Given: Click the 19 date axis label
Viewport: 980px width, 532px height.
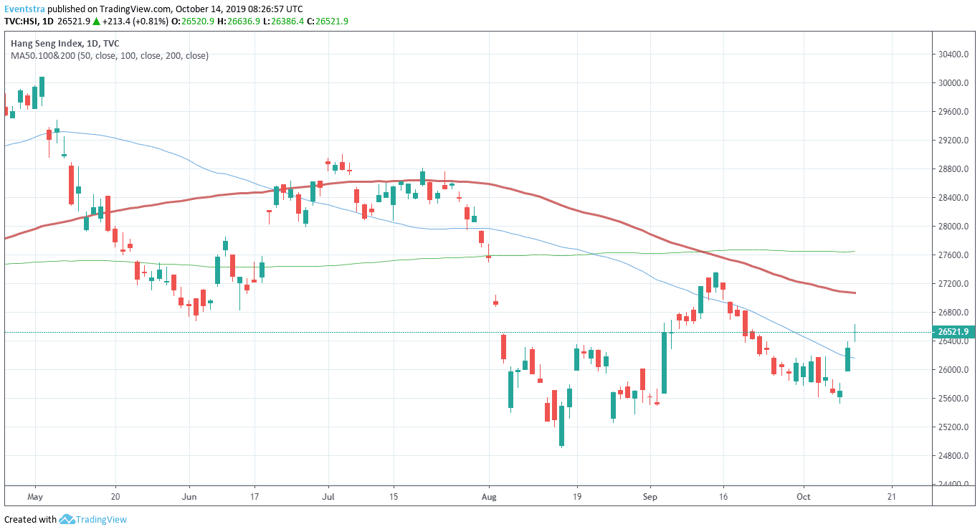Looking at the screenshot, I should click(577, 496).
